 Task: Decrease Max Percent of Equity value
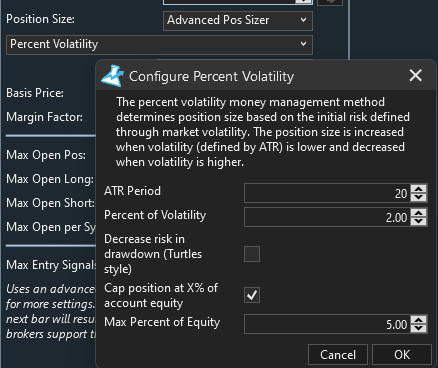click(x=419, y=328)
